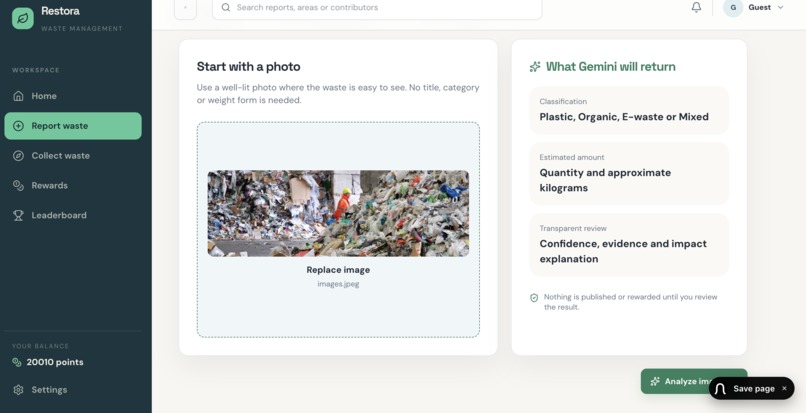
Task: Click the search reports input field
Action: 377,8
